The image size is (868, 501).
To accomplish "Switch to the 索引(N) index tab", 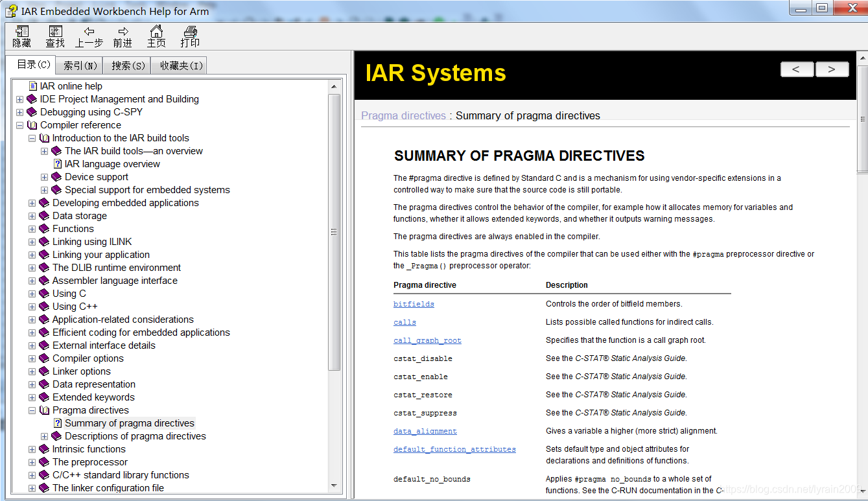I will (80, 65).
